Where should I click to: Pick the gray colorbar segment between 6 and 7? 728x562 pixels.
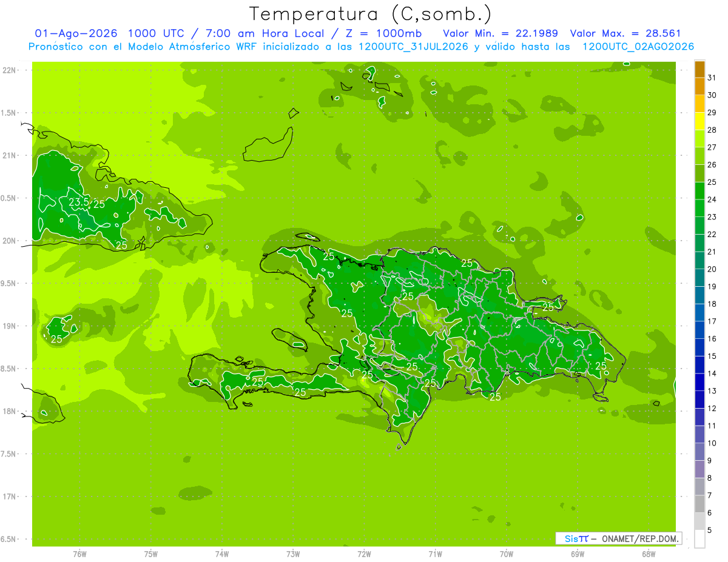click(x=699, y=504)
